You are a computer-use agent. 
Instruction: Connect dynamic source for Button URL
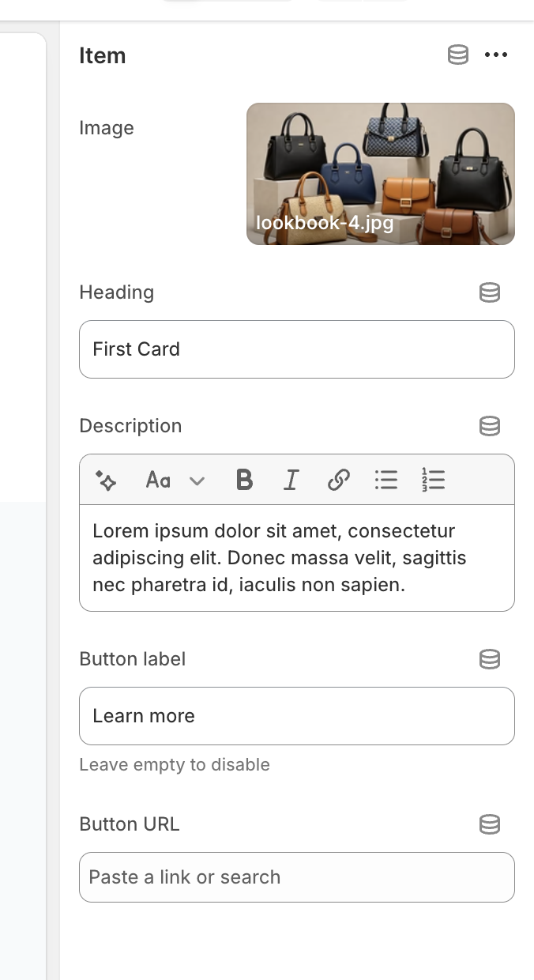pos(490,824)
